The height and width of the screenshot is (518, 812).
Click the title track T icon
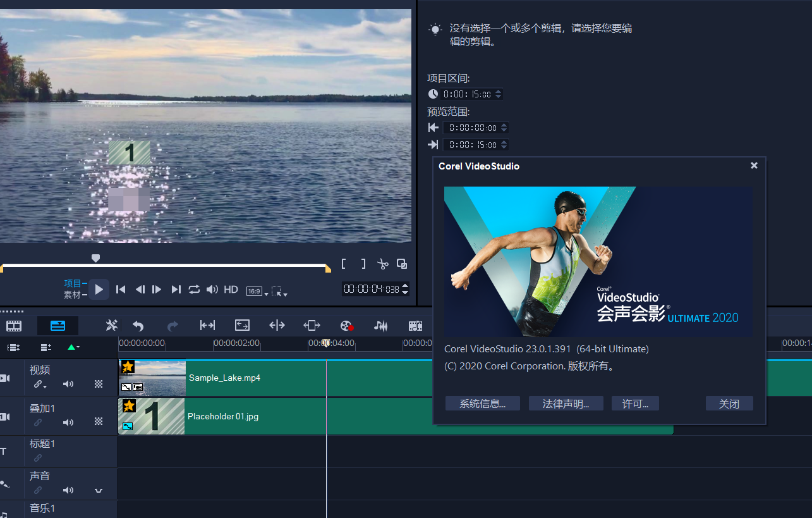coord(3,451)
